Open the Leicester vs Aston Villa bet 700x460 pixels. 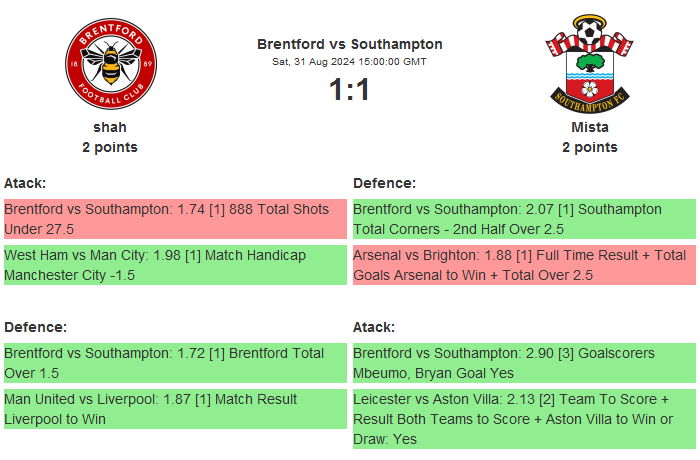[x=524, y=418]
